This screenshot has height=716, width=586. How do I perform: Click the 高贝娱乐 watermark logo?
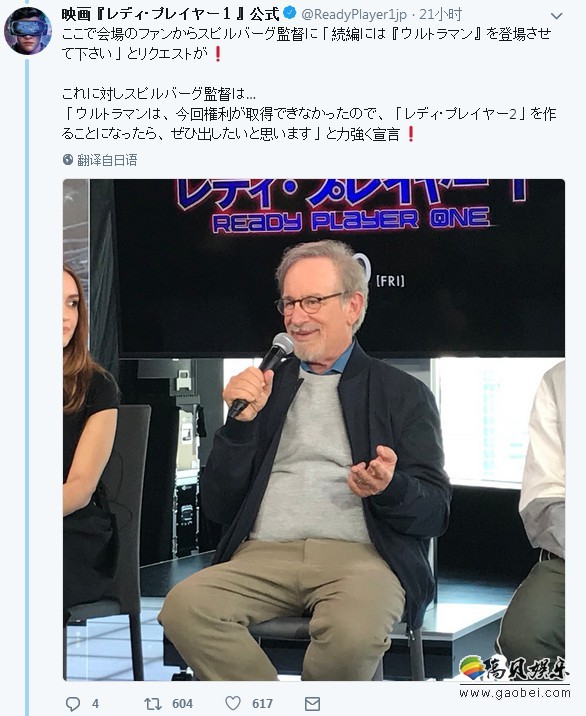[514, 669]
